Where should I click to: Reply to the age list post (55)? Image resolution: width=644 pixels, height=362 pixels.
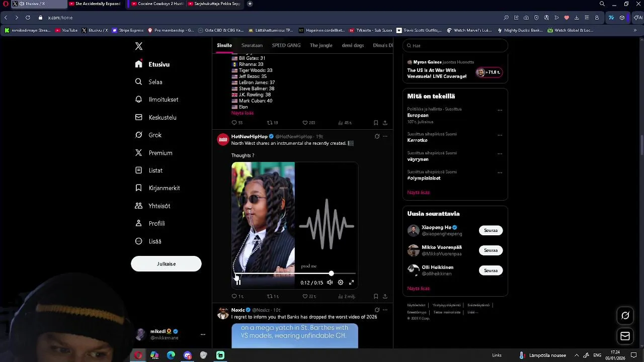pyautogui.click(x=237, y=123)
